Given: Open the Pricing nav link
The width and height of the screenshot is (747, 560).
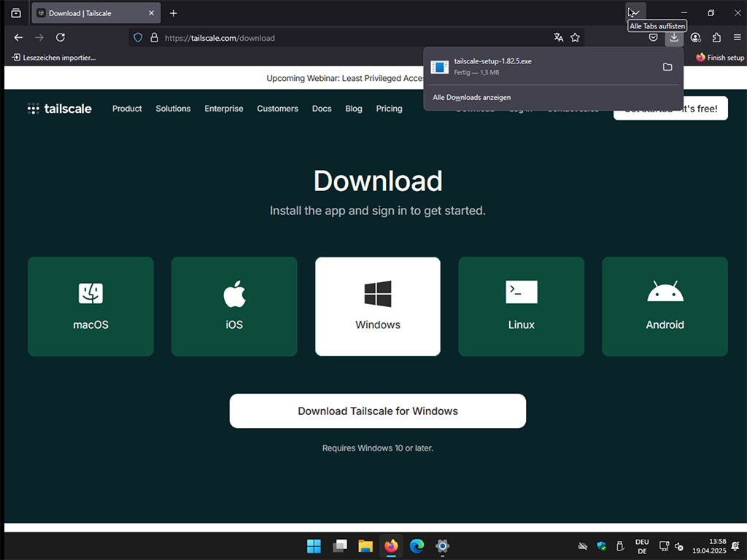Looking at the screenshot, I should 389,109.
